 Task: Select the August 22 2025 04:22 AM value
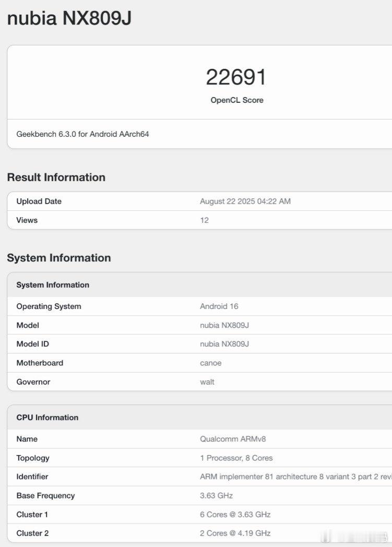click(x=245, y=201)
